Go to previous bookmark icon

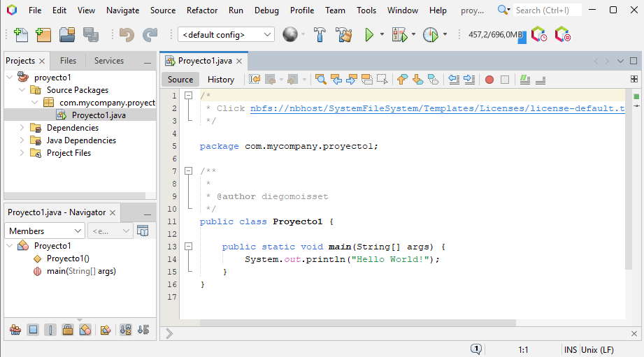click(402, 79)
